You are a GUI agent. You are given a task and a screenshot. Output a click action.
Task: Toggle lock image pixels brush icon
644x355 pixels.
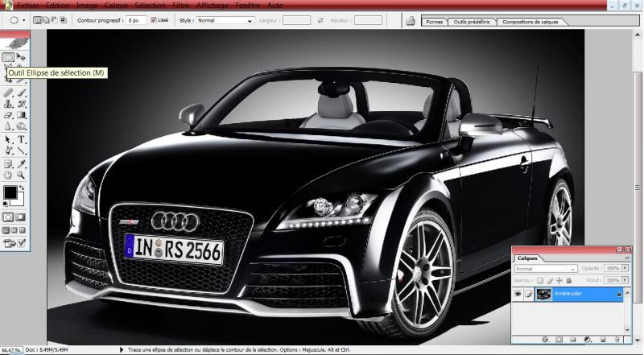(550, 280)
